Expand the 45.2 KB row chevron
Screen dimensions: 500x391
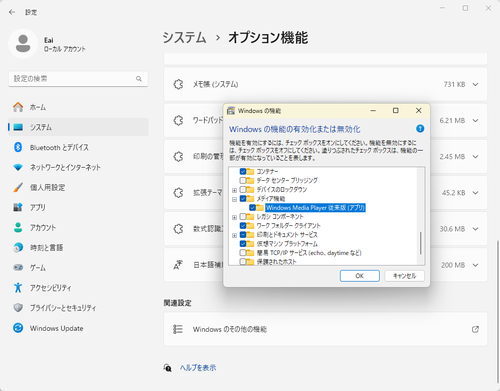coord(475,193)
